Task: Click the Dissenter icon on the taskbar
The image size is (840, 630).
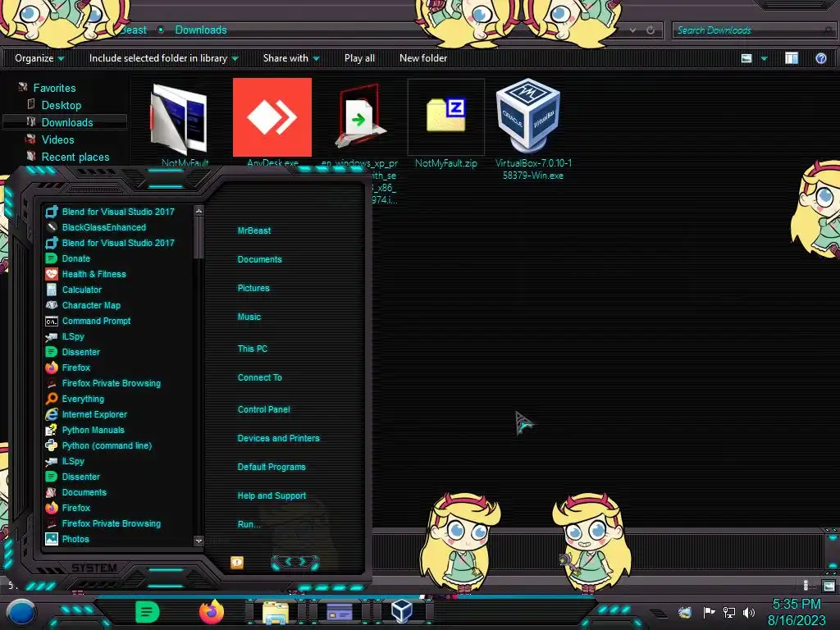Action: point(148,612)
